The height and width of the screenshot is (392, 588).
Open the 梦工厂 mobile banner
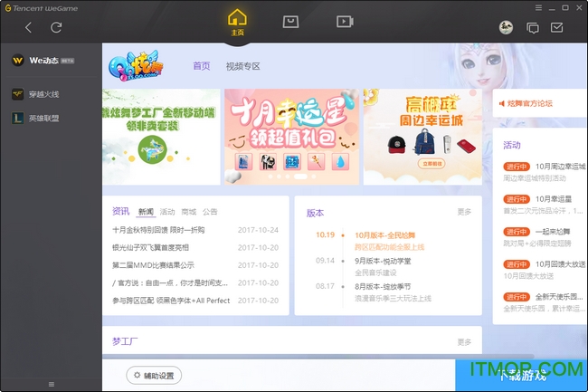(161, 137)
